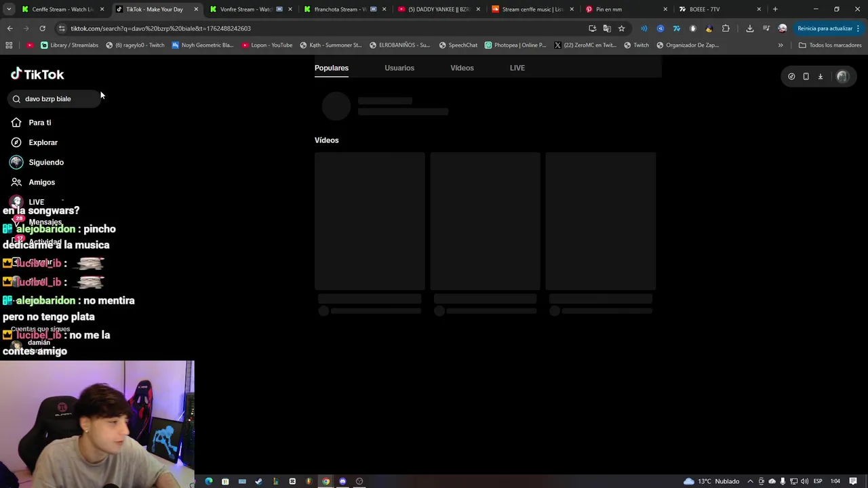Reload the page

[x=42, y=28]
